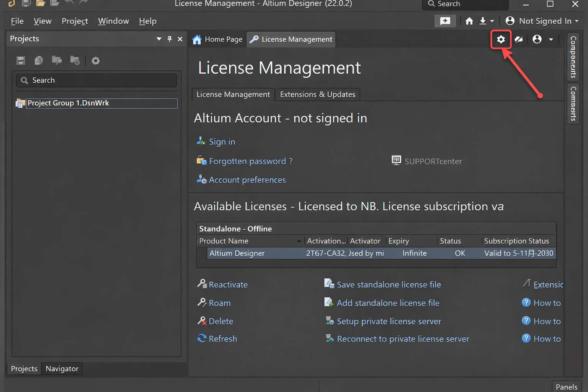
Task: Click the open folder icon in the title bar
Action: pos(41,3)
